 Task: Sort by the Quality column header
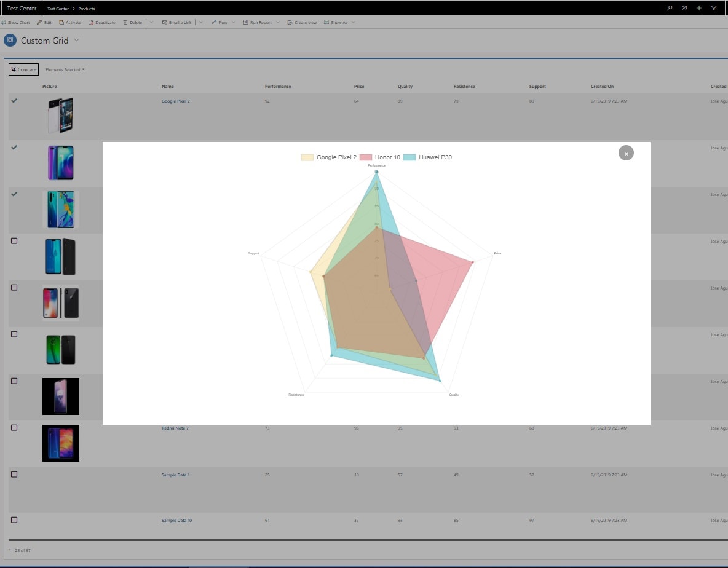point(405,86)
